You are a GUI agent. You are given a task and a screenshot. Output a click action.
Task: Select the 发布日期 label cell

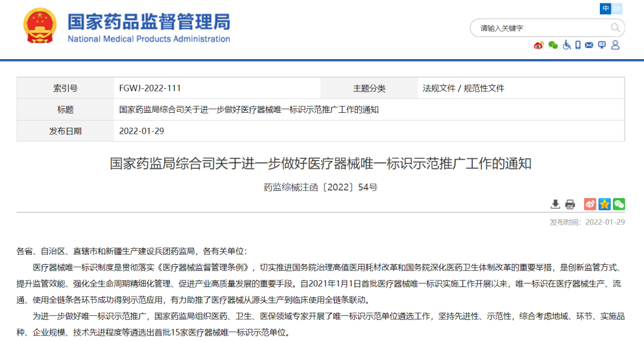point(66,131)
